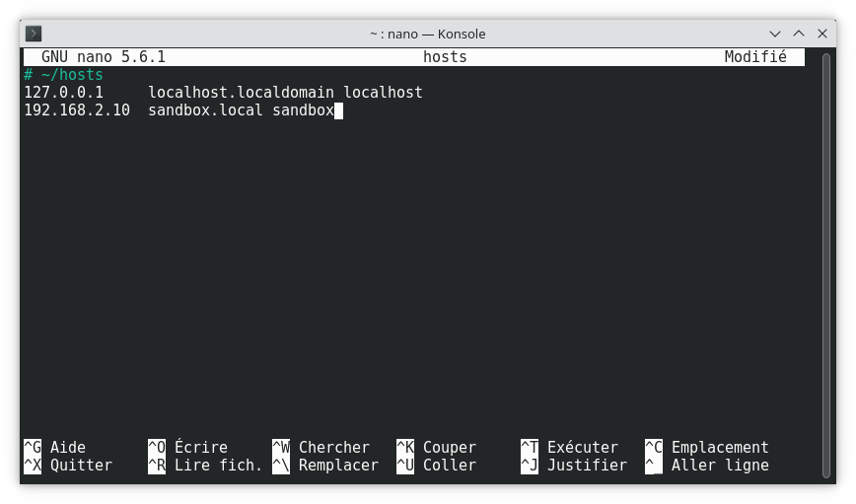
Task: Click the vertical scrollbar of the terminal
Action: tap(826, 265)
